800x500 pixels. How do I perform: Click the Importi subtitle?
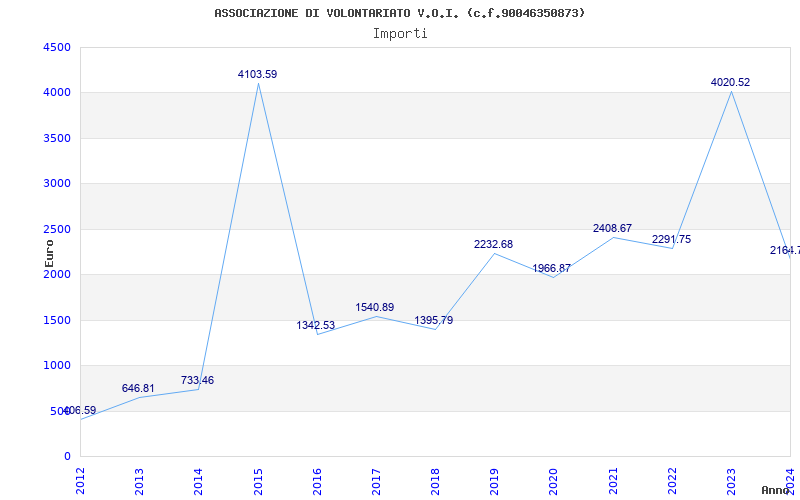tap(400, 34)
